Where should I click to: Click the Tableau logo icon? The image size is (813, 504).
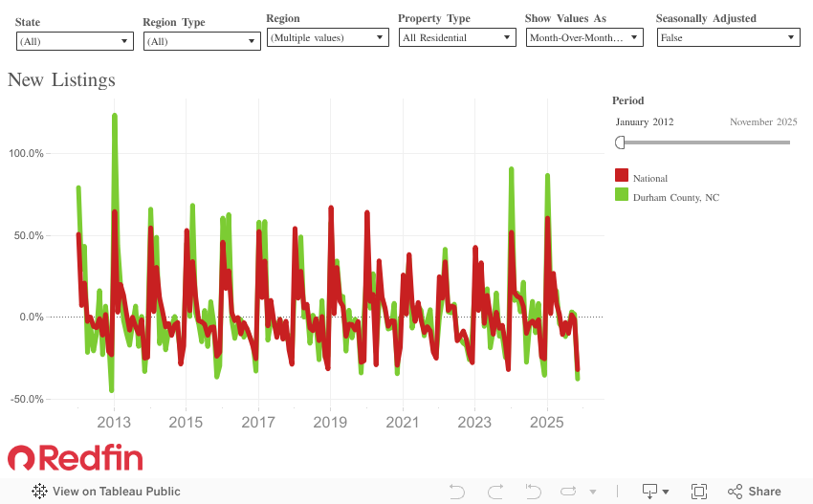click(39, 491)
